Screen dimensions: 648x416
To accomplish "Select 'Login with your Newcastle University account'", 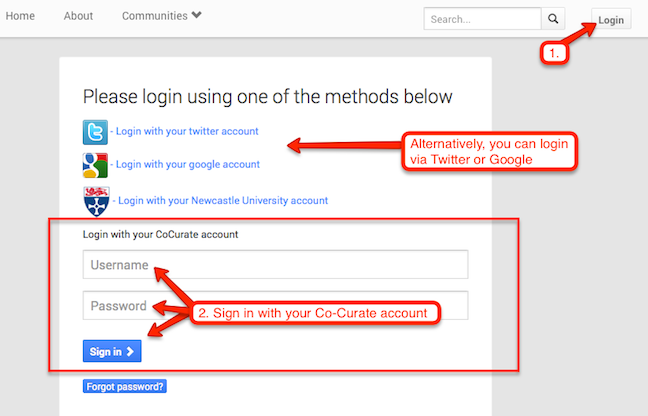I will [221, 200].
